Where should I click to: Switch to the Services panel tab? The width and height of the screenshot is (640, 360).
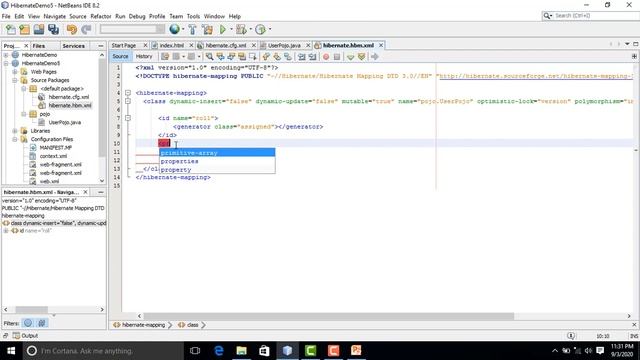click(73, 46)
